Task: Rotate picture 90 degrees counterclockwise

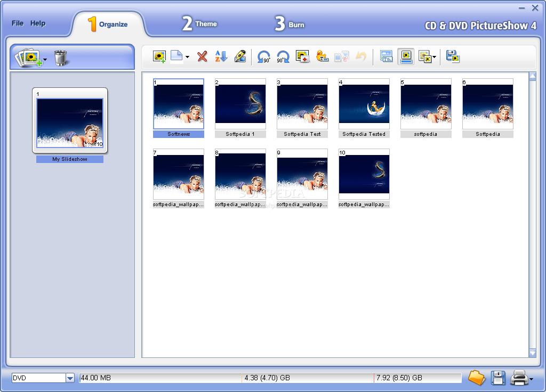Action: [x=263, y=56]
